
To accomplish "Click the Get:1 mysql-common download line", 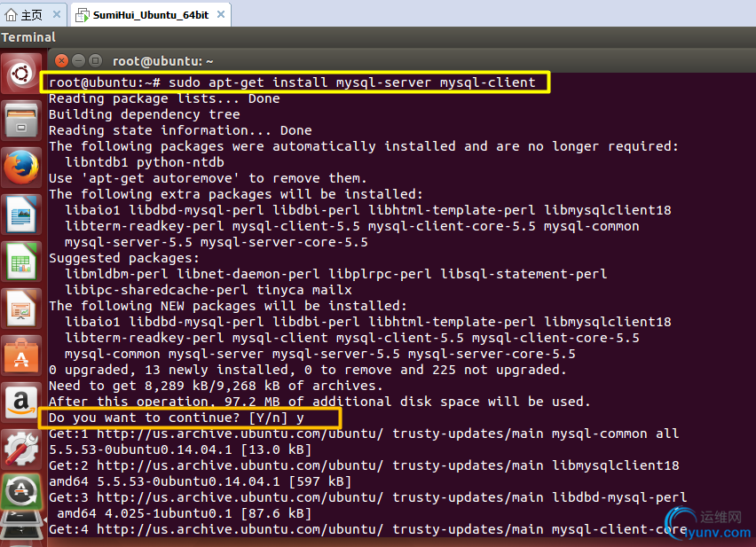I will pos(364,434).
